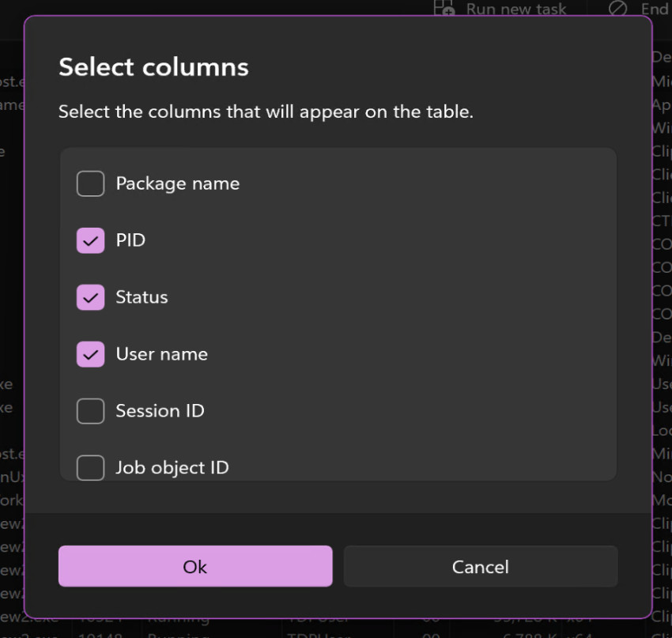Click the End task prohibition icon

617,8
